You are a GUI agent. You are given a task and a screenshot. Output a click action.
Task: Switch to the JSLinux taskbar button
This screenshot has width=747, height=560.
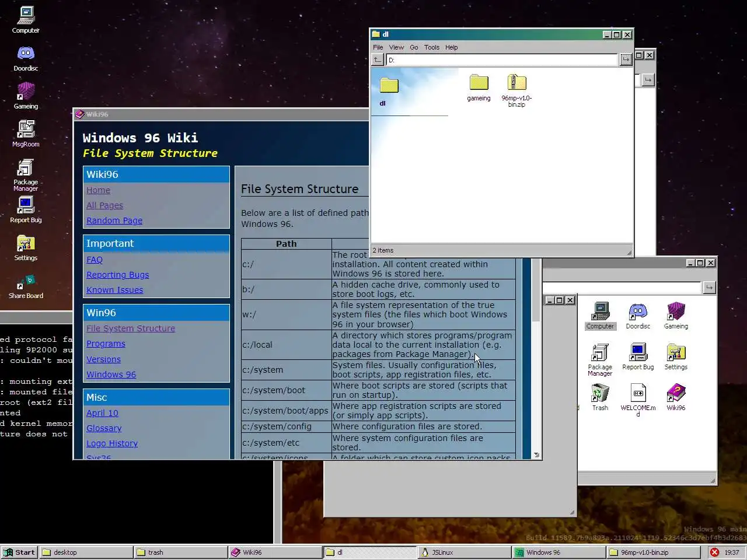(465, 552)
